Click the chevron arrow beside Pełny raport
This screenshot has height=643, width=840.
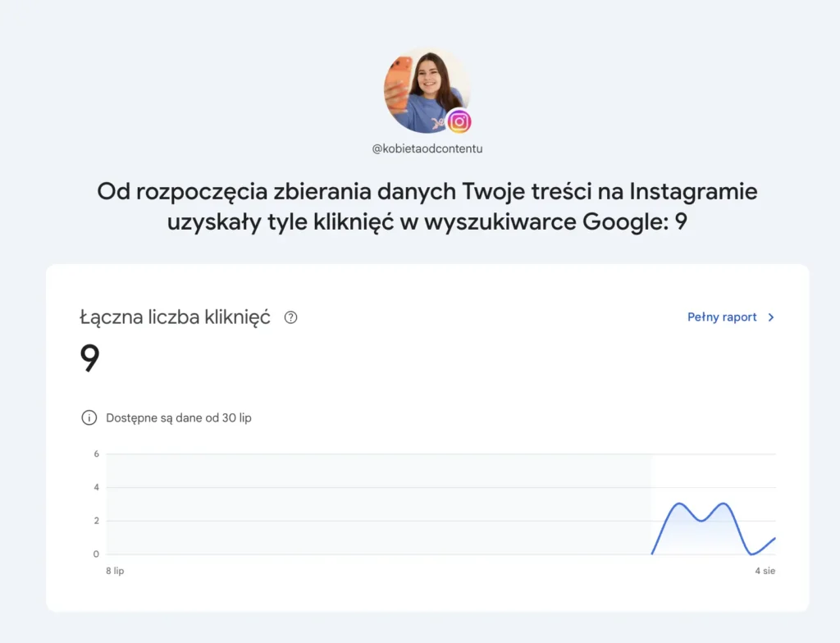coord(771,317)
